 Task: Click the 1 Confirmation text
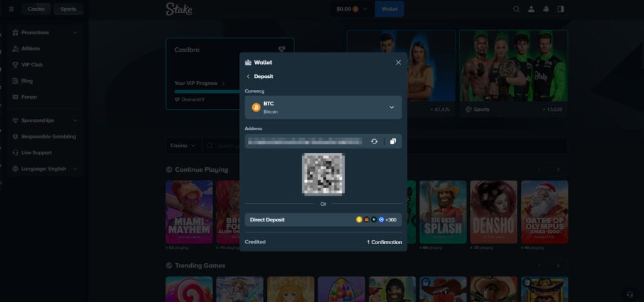[x=384, y=242]
